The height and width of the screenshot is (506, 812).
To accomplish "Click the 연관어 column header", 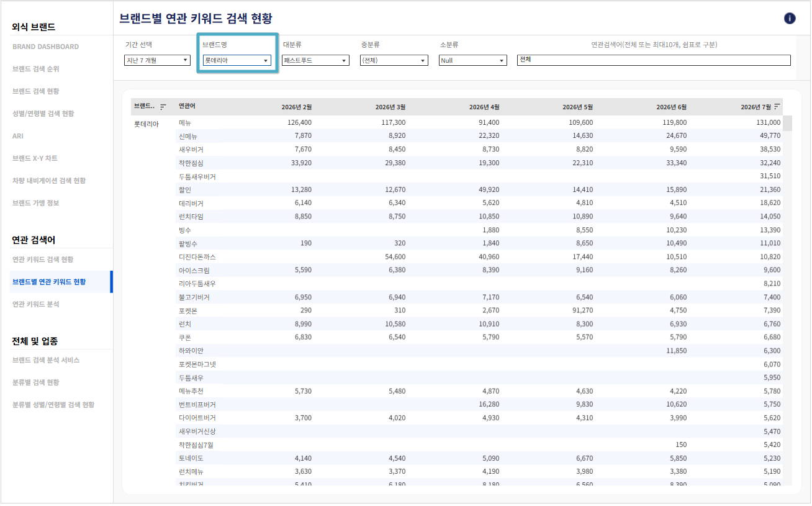I will point(187,106).
